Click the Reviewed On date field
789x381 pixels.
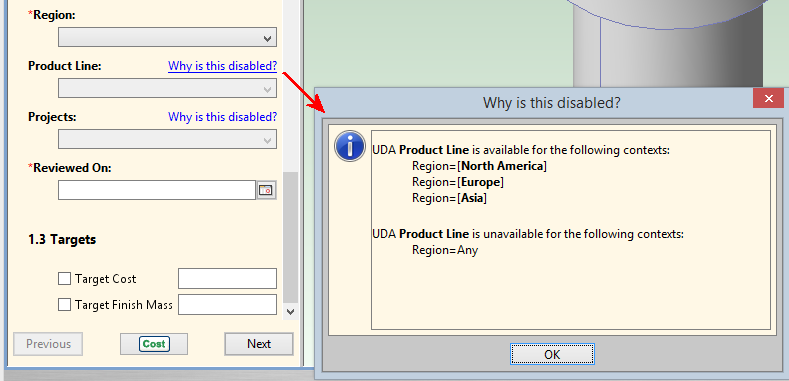tap(157, 190)
